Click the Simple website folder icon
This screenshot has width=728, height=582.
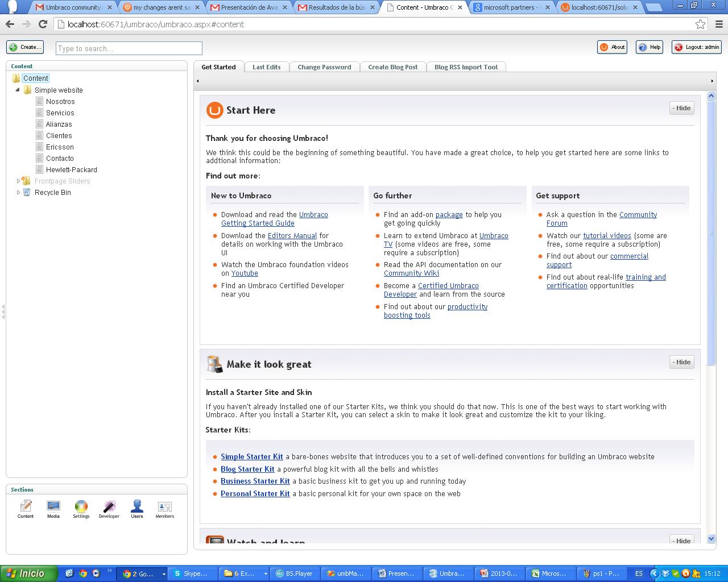pyautogui.click(x=27, y=90)
